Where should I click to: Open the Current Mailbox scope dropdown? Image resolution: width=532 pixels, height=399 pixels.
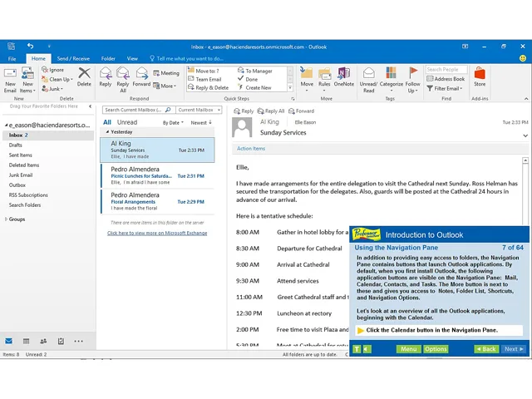coord(199,110)
